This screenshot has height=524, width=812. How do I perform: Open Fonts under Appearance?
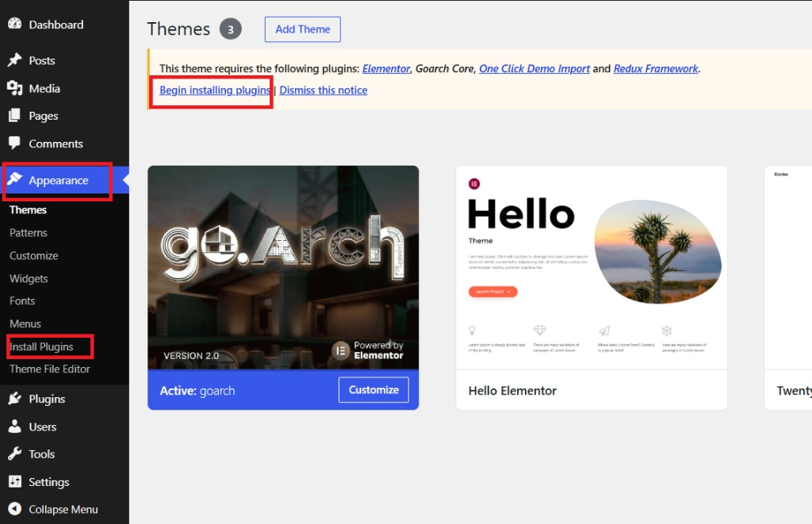[22, 300]
